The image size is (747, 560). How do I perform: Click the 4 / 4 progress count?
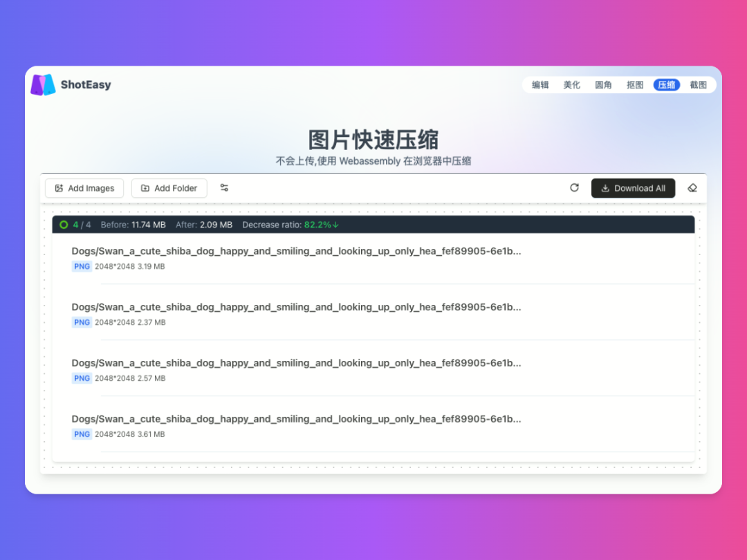point(82,225)
